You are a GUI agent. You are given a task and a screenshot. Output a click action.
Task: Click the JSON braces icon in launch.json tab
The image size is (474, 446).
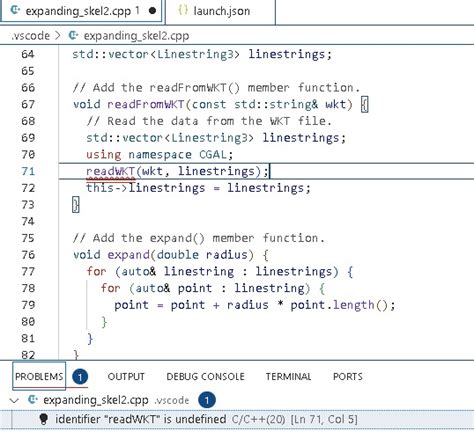tap(183, 10)
